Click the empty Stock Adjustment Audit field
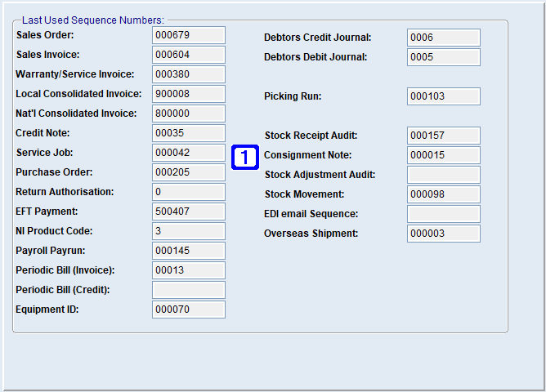The width and height of the screenshot is (546, 392). point(444,175)
